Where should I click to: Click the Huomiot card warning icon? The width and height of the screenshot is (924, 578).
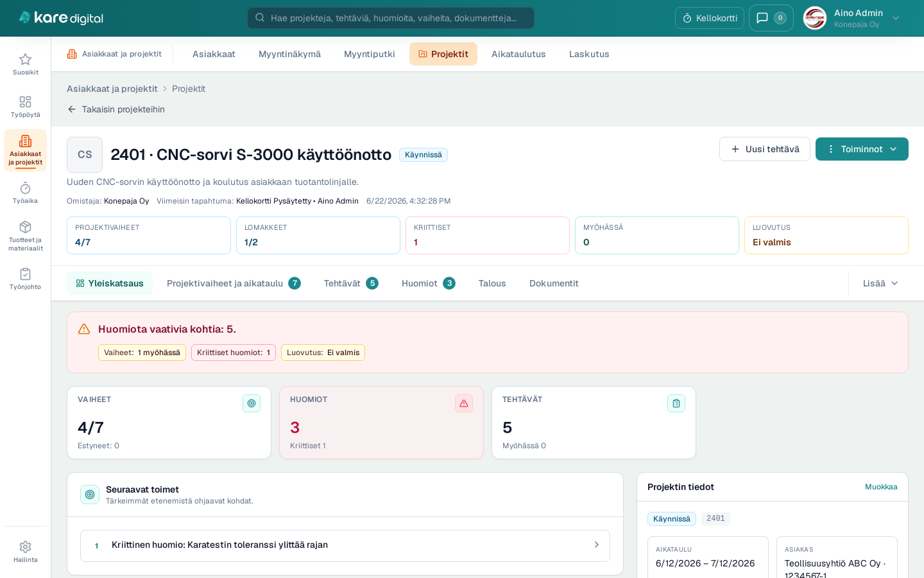(x=464, y=403)
